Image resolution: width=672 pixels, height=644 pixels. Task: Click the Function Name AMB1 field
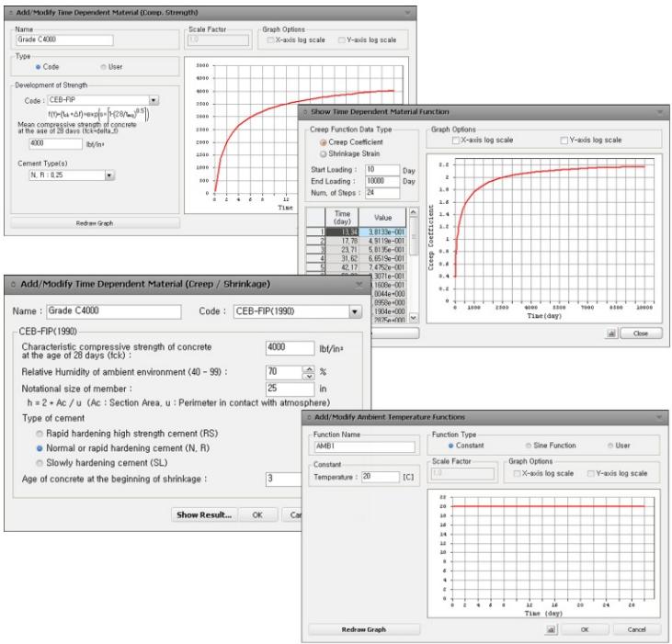(x=365, y=446)
